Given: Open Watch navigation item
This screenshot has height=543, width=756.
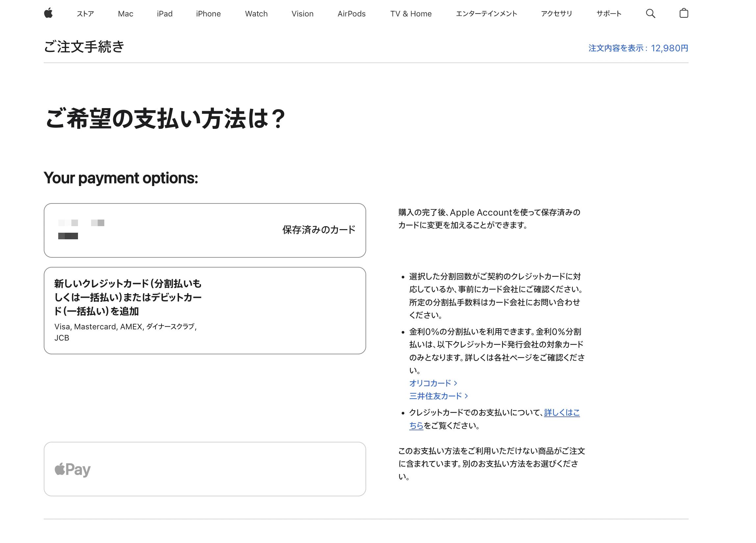Looking at the screenshot, I should [x=256, y=14].
